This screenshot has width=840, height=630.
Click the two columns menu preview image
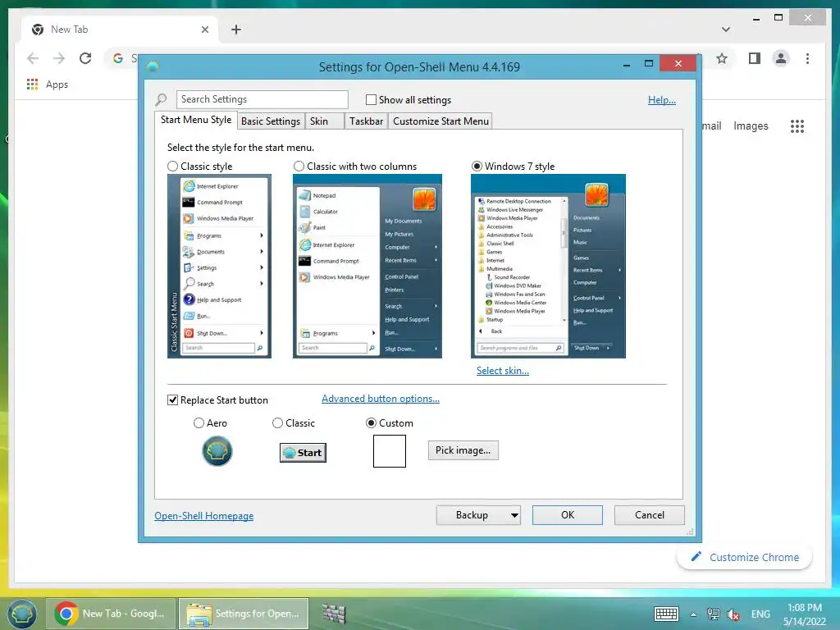tap(367, 267)
